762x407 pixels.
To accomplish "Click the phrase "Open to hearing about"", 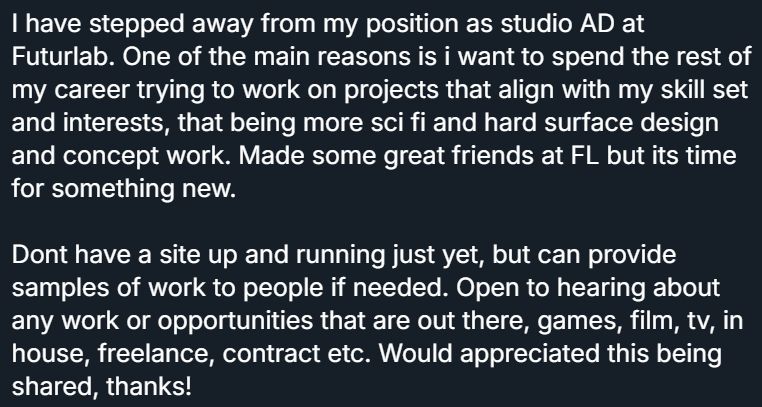I will tap(588, 288).
